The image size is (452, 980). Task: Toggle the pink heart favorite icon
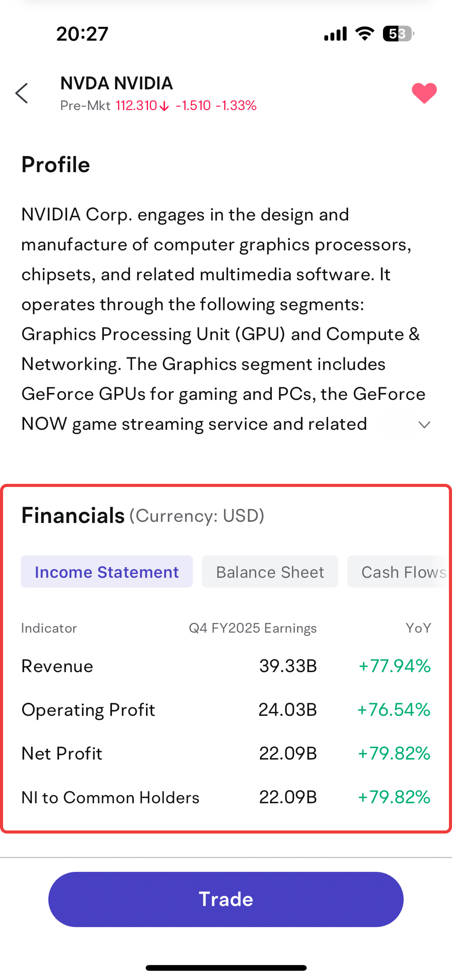click(424, 93)
